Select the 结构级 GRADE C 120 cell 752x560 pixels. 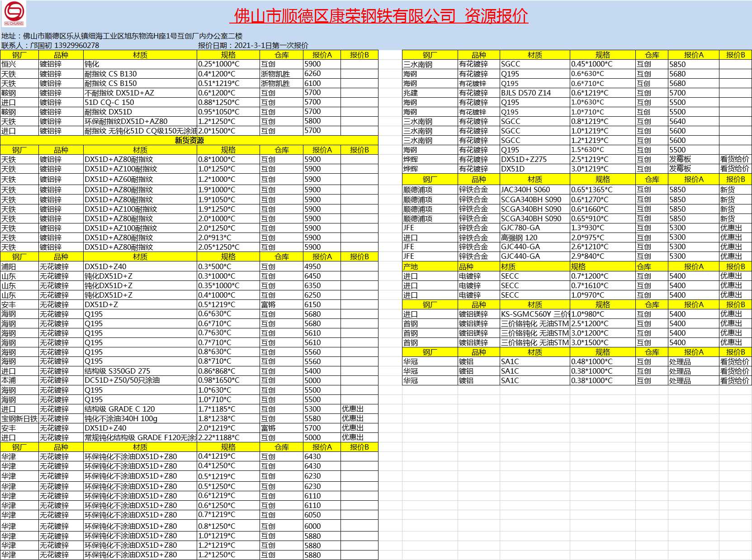(140, 409)
